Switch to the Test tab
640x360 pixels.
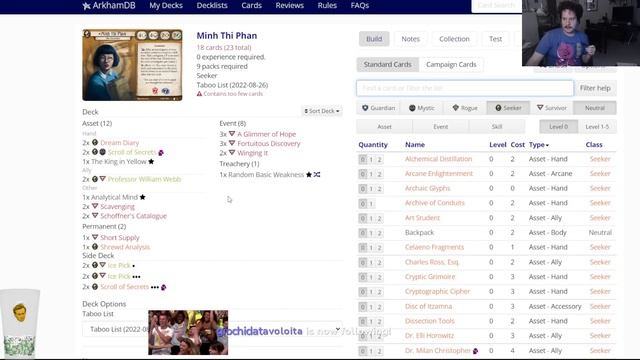point(496,39)
